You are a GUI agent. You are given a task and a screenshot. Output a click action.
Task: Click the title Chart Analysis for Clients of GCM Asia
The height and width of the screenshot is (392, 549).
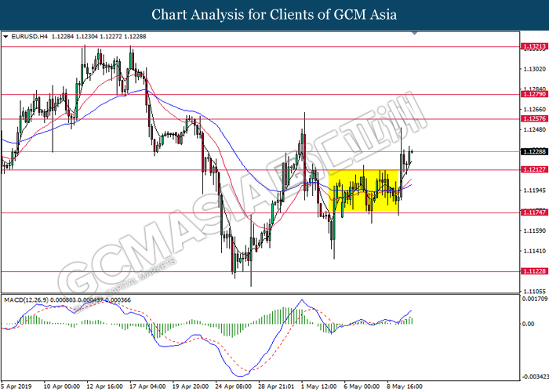pyautogui.click(x=274, y=15)
